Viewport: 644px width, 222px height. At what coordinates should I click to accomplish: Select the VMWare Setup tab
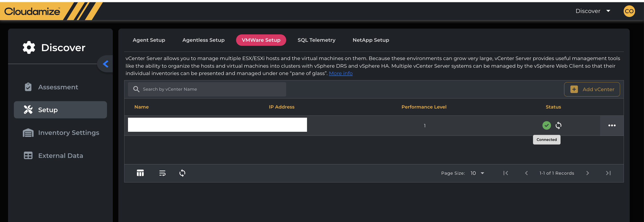[261, 40]
